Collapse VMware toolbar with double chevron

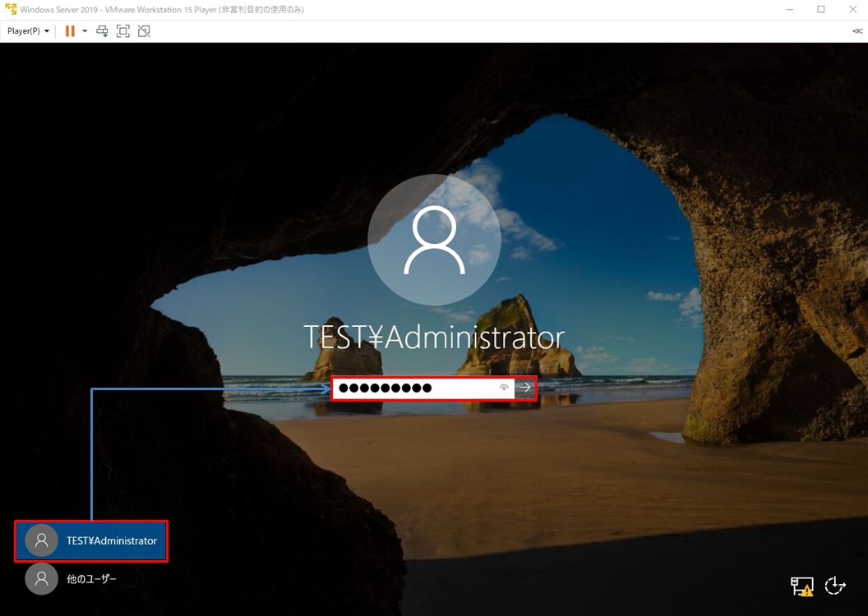pyautogui.click(x=857, y=31)
